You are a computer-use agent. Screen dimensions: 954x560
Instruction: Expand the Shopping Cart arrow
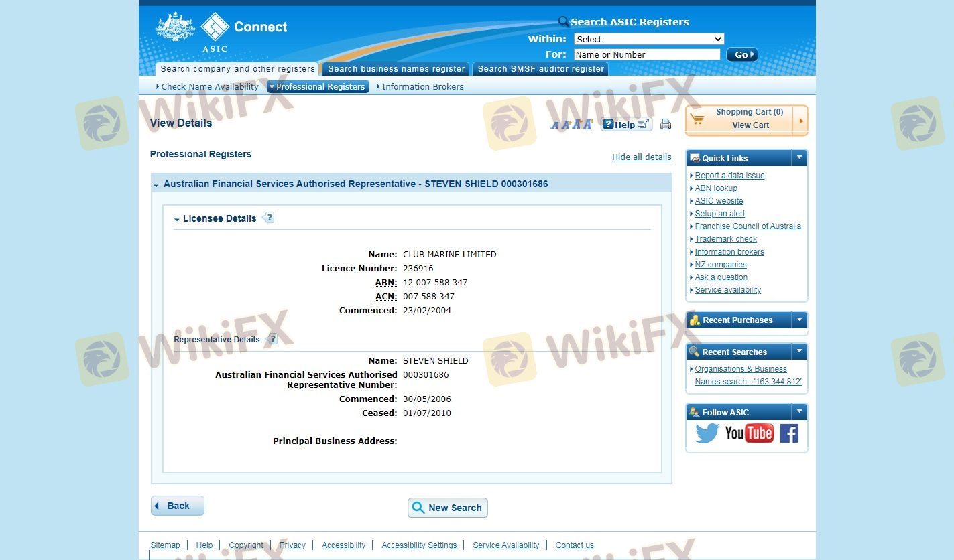(800, 121)
